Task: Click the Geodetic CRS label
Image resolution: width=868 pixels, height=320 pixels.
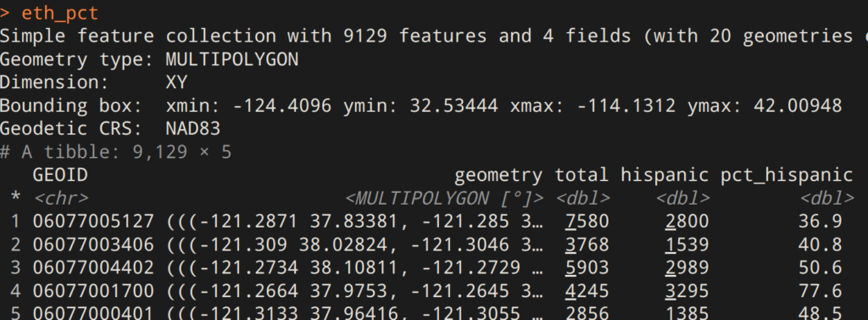Action: coord(71,129)
